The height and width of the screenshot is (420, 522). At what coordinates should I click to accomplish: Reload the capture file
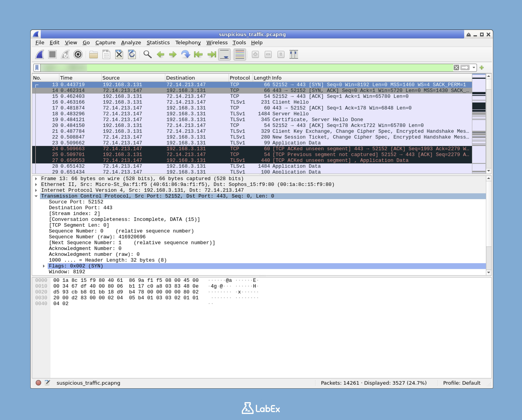click(x=132, y=55)
